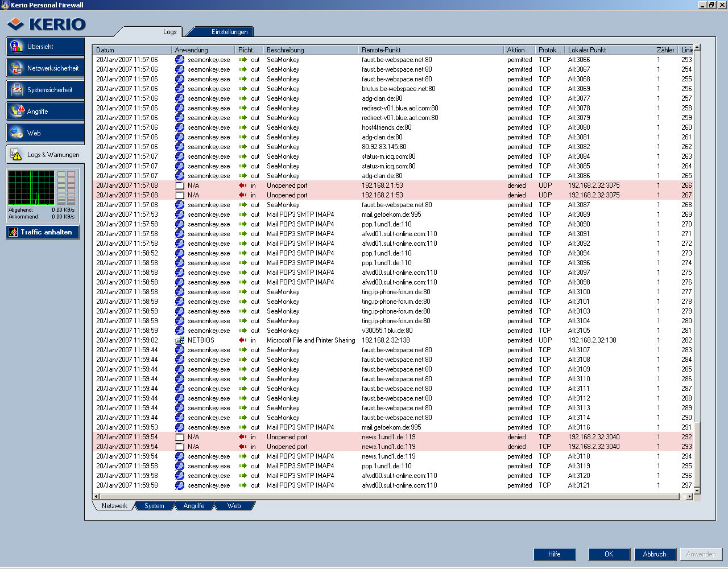Click the Kerio logo

click(47, 24)
